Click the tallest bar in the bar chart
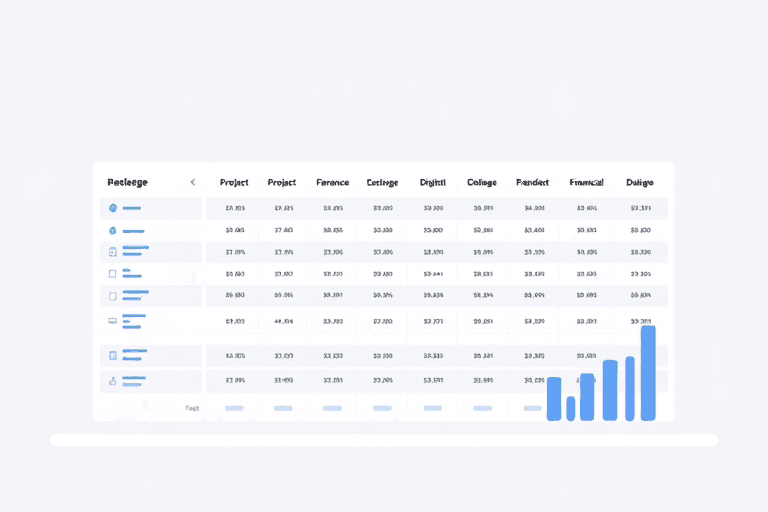This screenshot has width=768, height=512. pyautogui.click(x=648, y=373)
